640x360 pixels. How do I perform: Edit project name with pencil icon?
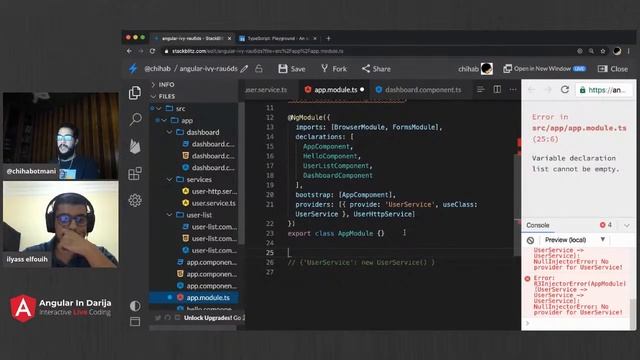click(x=244, y=69)
